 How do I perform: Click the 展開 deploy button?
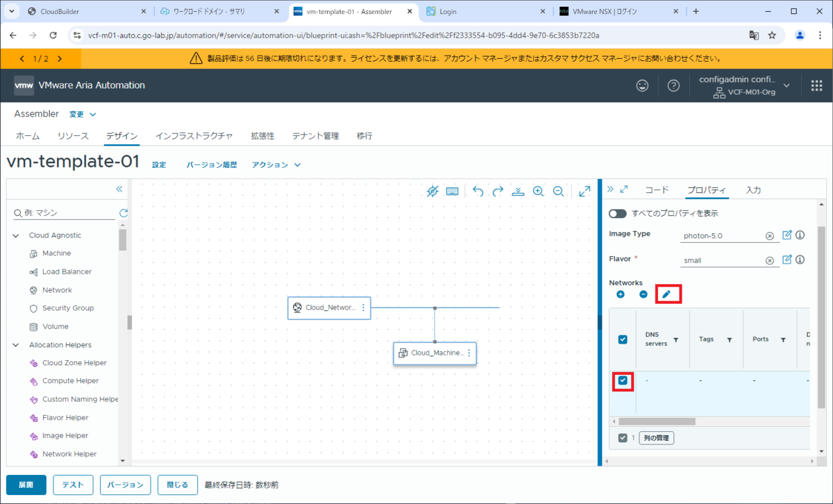(x=26, y=485)
